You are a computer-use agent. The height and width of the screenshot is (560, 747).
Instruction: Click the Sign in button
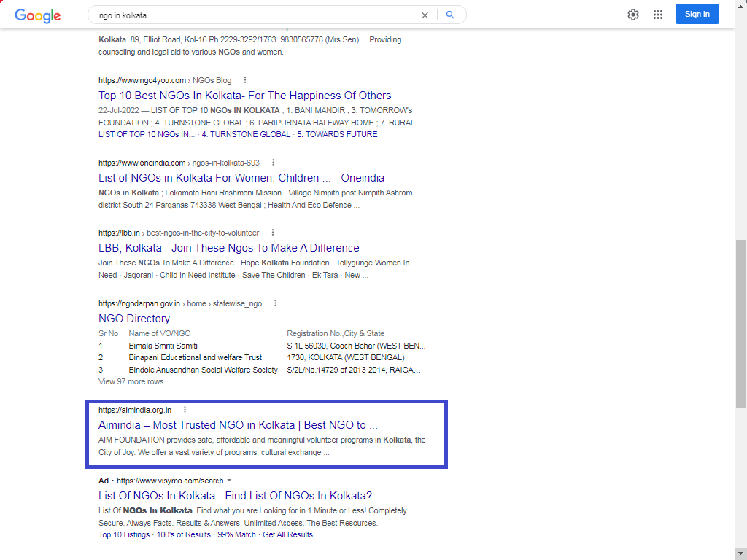coord(697,15)
